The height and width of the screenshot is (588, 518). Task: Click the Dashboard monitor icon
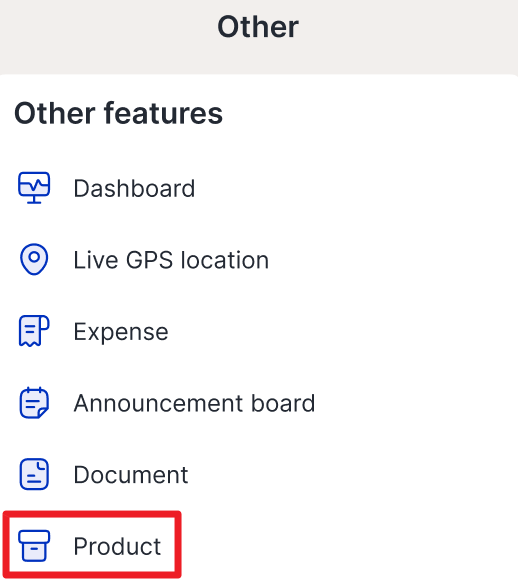pos(34,188)
